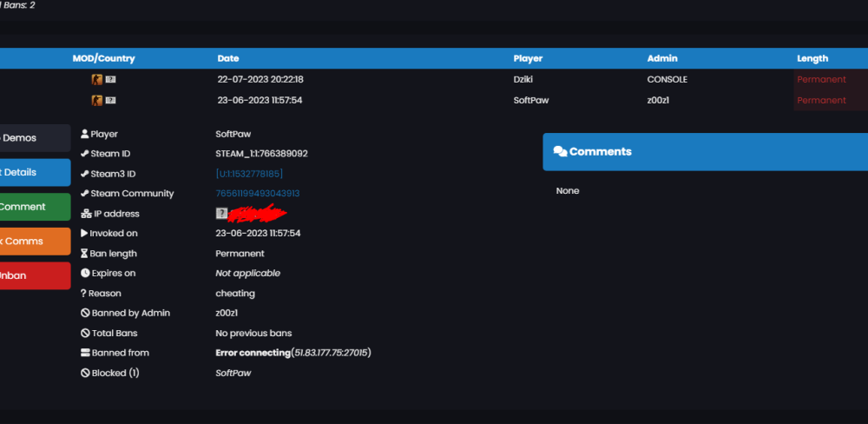This screenshot has width=868, height=424.
Task: Click Steam ID value STEAM_1:1:766389092
Action: (261, 154)
